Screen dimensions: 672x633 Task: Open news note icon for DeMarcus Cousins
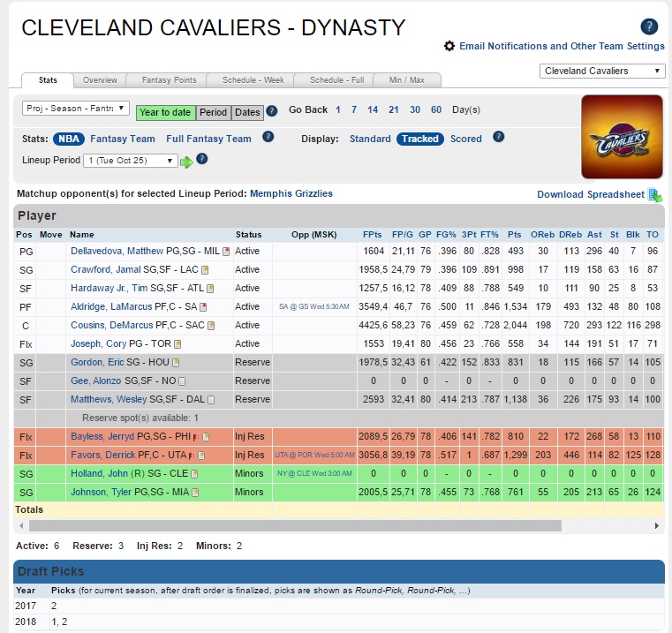(211, 326)
